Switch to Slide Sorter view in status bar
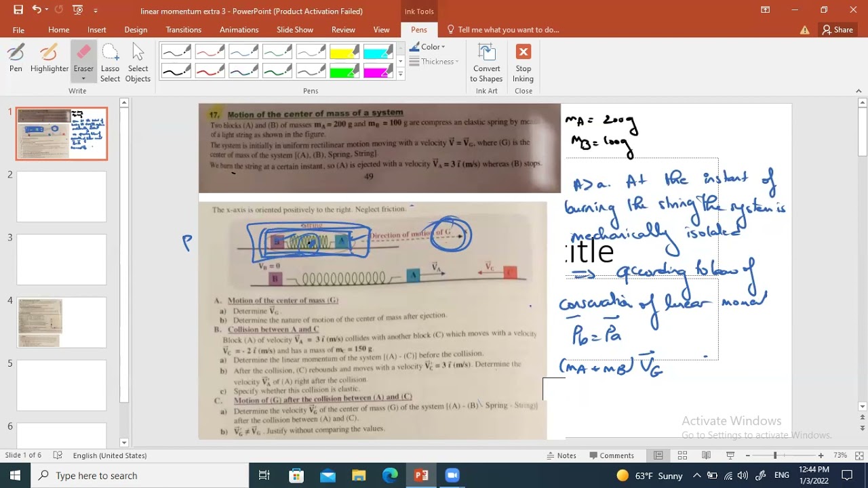This screenshot has width=868, height=488. 682,455
